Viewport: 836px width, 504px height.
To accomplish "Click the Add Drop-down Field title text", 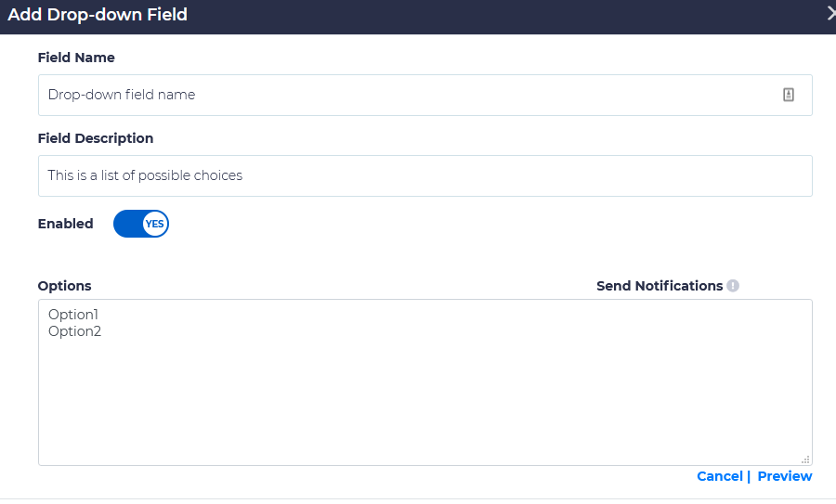I will (98, 15).
